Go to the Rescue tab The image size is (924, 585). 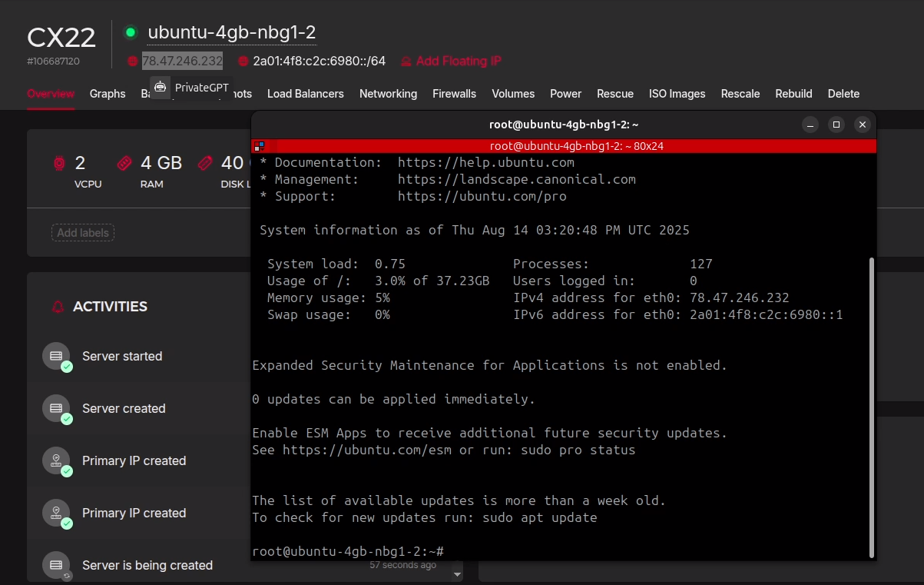tap(615, 94)
